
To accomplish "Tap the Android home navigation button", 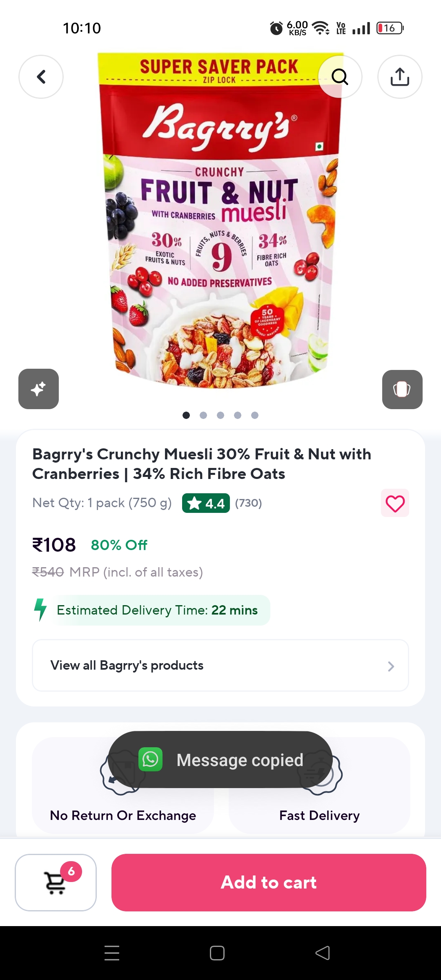I will pos(217,953).
